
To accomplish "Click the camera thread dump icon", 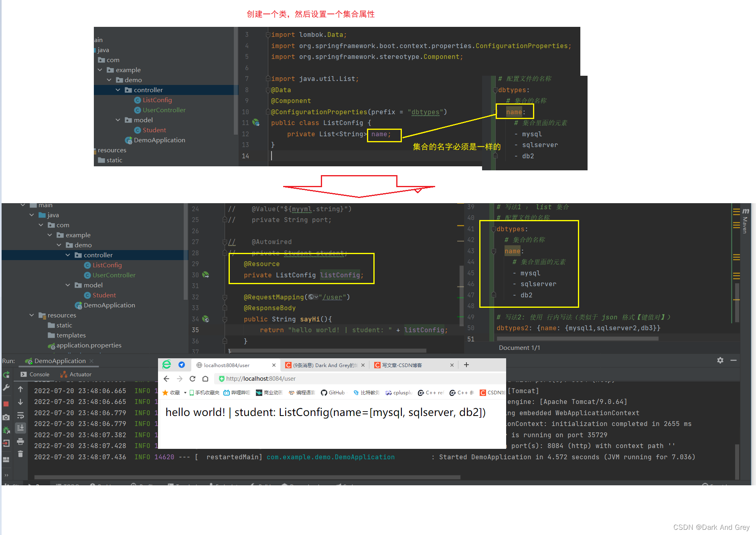I will point(6,417).
